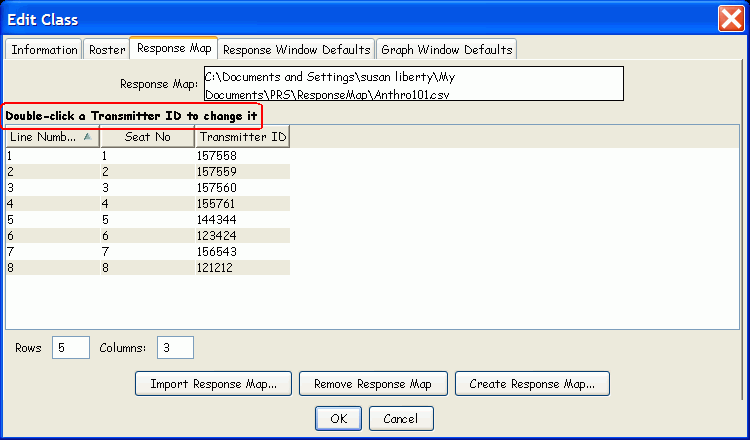750x440 pixels.
Task: Click Line Number cell in 155761 row
Action: click(53, 204)
